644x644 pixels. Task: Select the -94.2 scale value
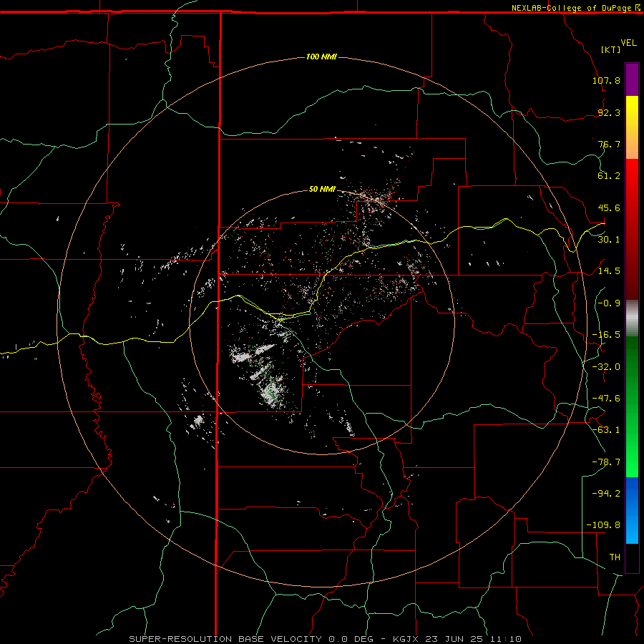(x=606, y=494)
